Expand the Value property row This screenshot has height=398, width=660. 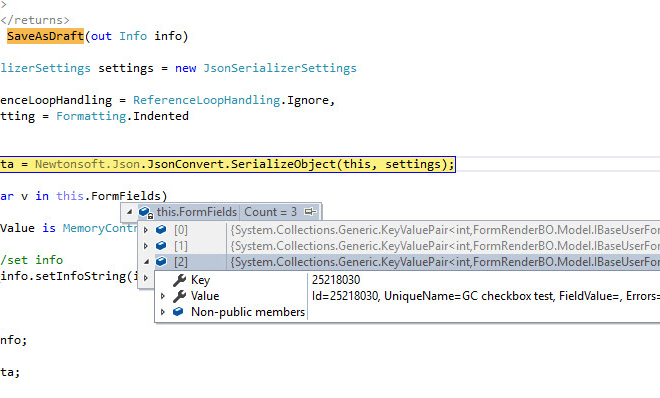162,296
